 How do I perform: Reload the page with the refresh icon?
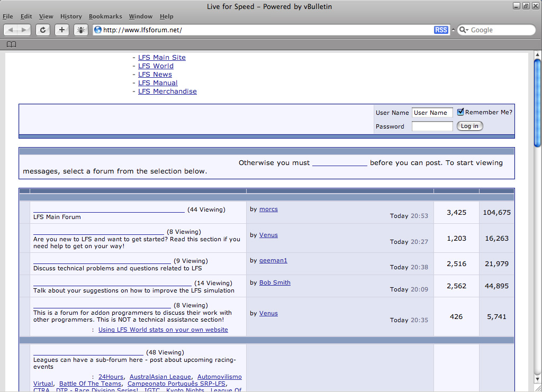43,30
